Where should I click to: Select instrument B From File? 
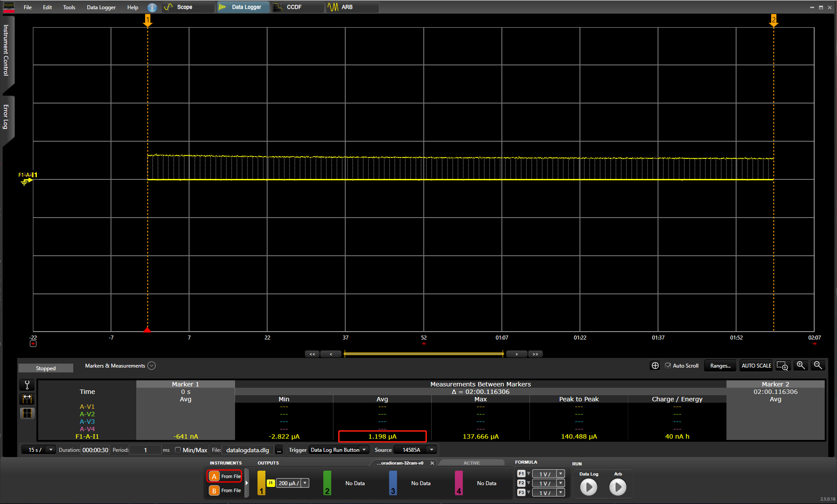(225, 490)
